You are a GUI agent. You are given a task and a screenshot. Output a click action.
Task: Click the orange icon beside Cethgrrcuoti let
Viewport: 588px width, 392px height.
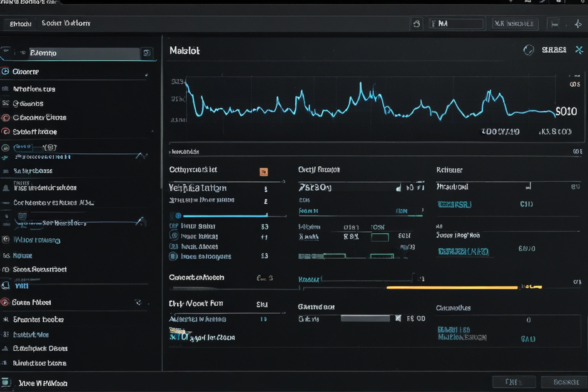coord(263,172)
